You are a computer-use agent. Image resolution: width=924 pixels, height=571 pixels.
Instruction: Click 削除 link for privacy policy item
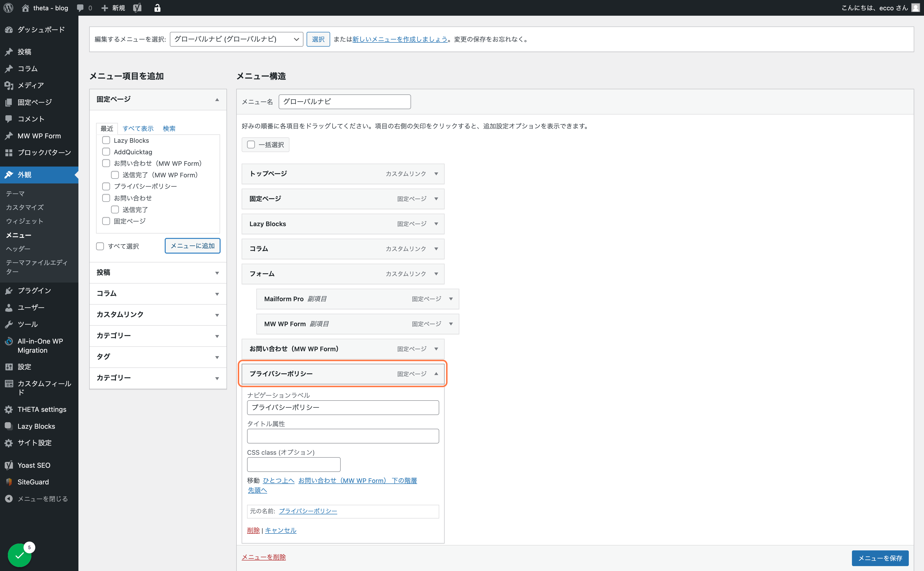(x=253, y=530)
